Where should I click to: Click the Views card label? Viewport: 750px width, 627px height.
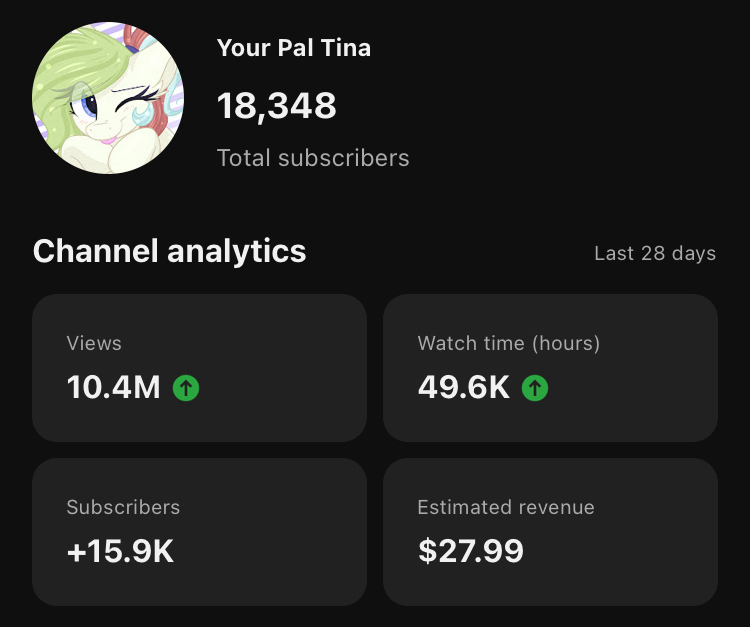pyautogui.click(x=94, y=343)
